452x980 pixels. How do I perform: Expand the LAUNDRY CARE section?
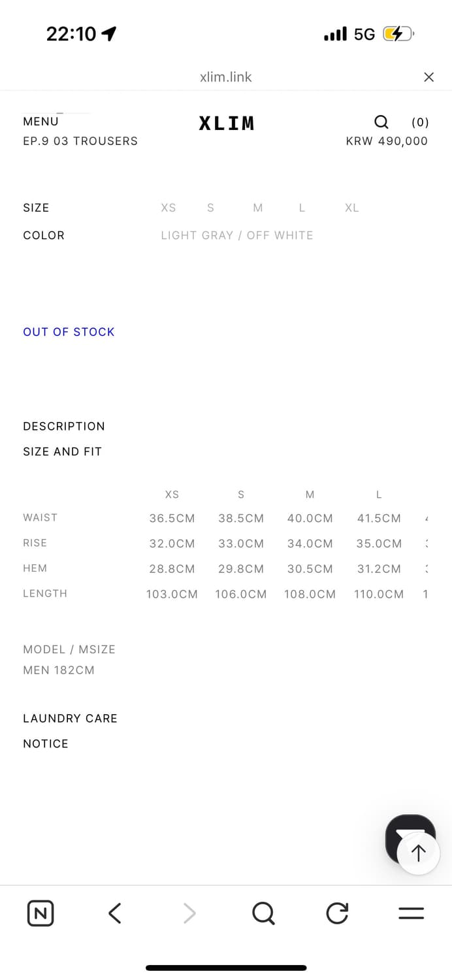pyautogui.click(x=70, y=718)
